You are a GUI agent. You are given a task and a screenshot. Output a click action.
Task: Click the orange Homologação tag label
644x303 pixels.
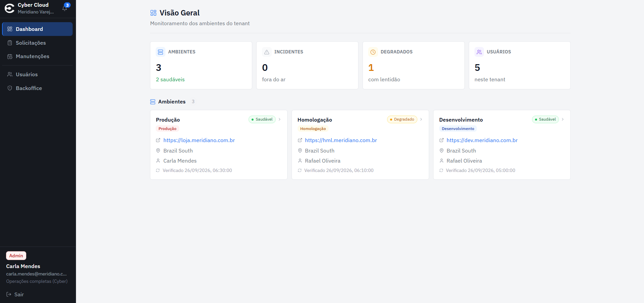point(313,129)
